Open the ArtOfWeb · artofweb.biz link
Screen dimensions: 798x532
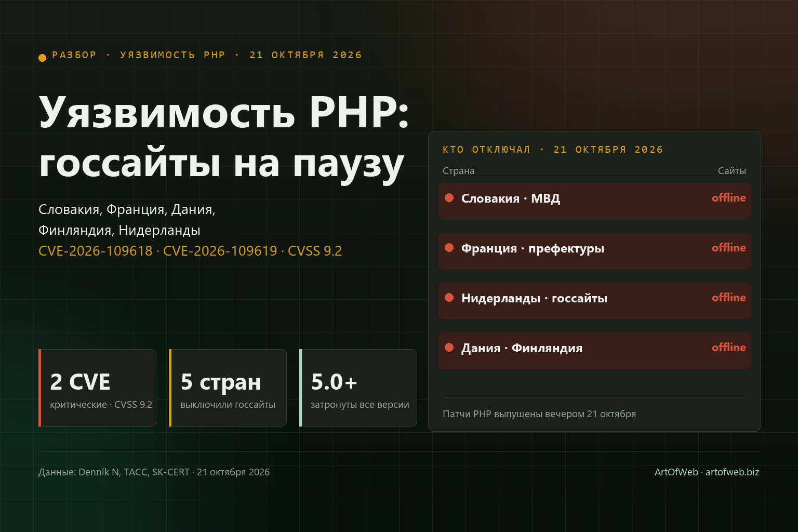coord(707,472)
